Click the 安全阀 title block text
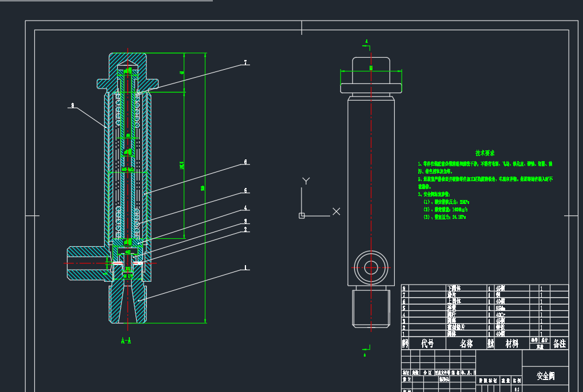 click(x=545, y=376)
